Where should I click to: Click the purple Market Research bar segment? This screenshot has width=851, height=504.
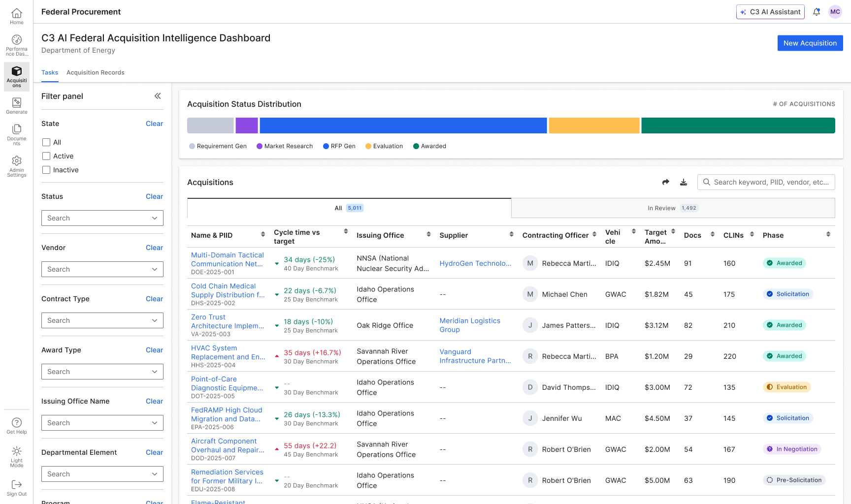tap(247, 126)
